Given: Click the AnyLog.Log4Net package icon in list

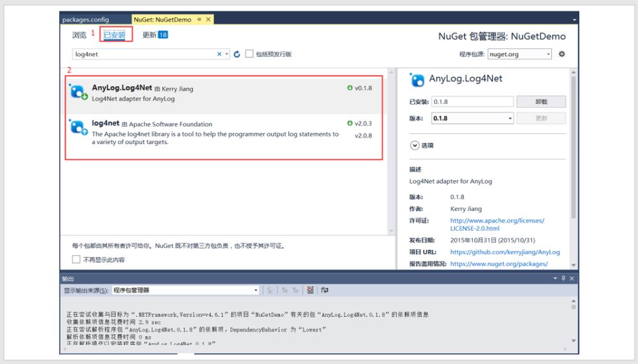Looking at the screenshot, I should 78,92.
